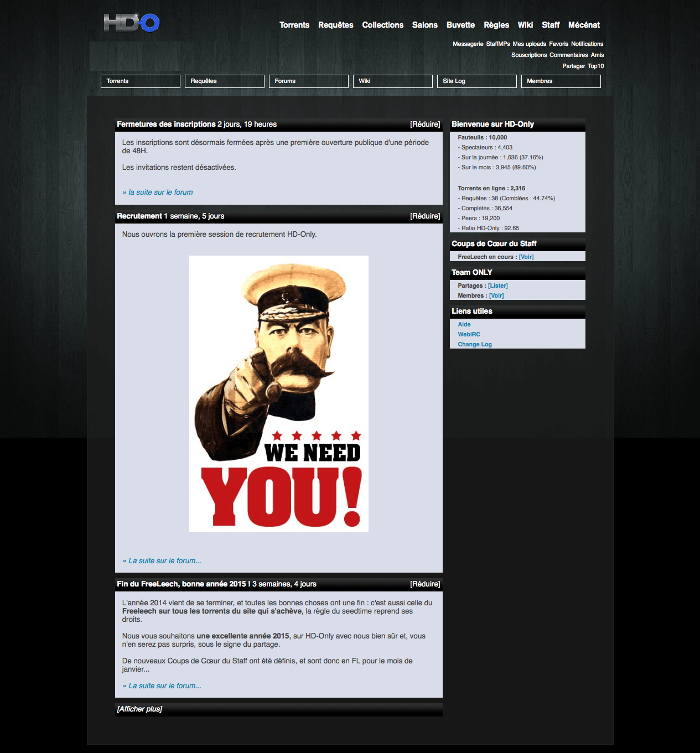Open the Change Log link
The width and height of the screenshot is (700, 753).
tap(475, 345)
